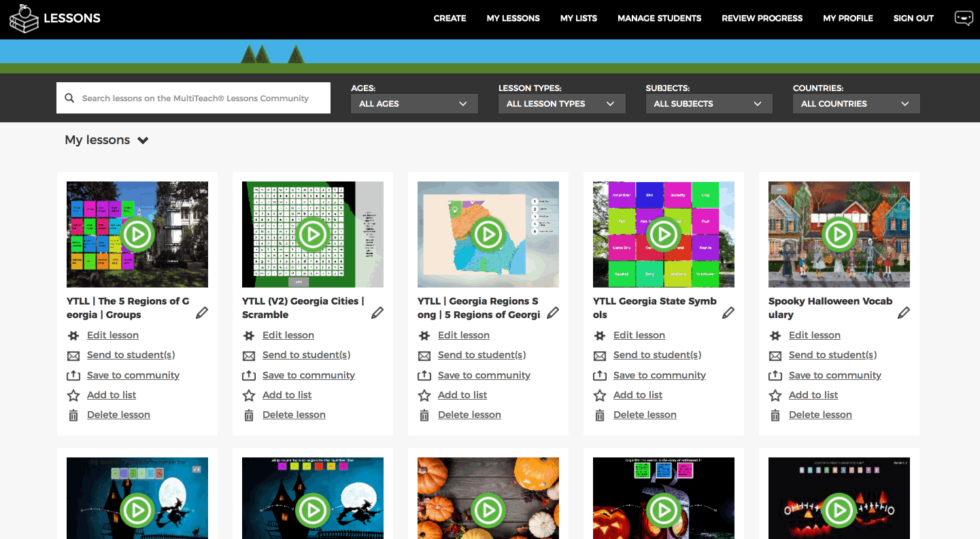Click trash icon on The 5 Regions card
Screen dimensions: 980x539
click(73, 415)
